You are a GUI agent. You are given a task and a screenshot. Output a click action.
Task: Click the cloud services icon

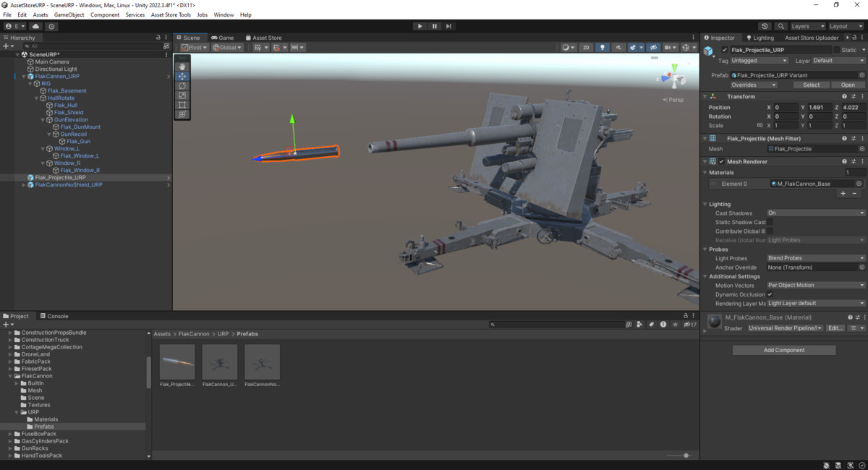35,26
